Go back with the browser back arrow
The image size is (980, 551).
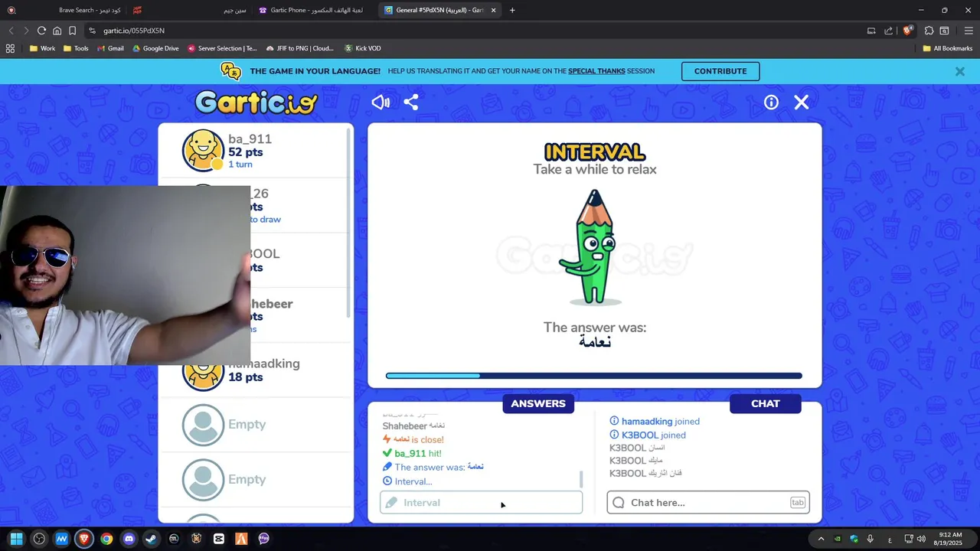tap(11, 31)
